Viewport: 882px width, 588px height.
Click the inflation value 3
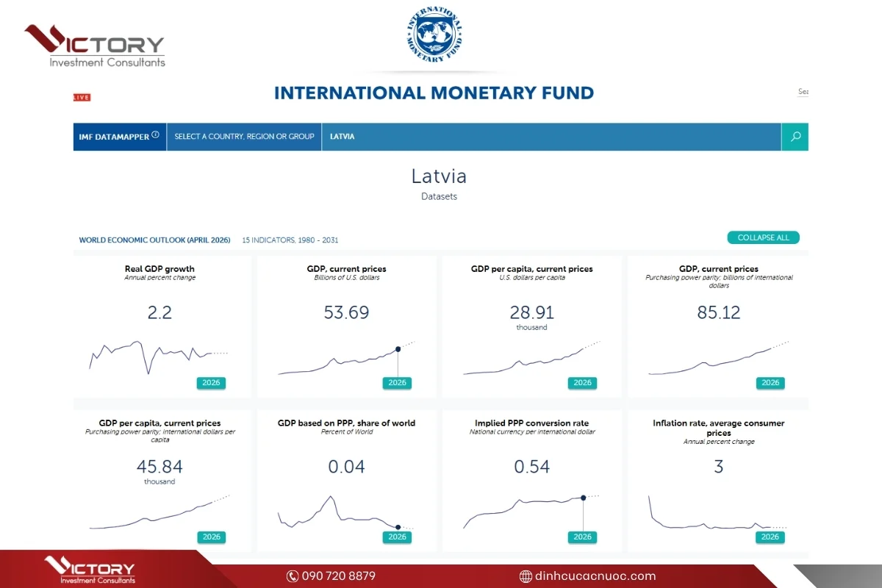pos(719,467)
